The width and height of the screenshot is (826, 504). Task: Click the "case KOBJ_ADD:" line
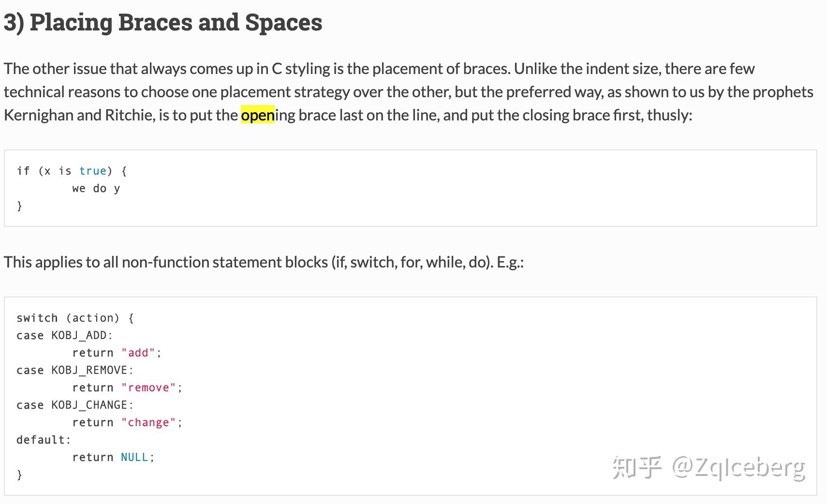tap(64, 336)
